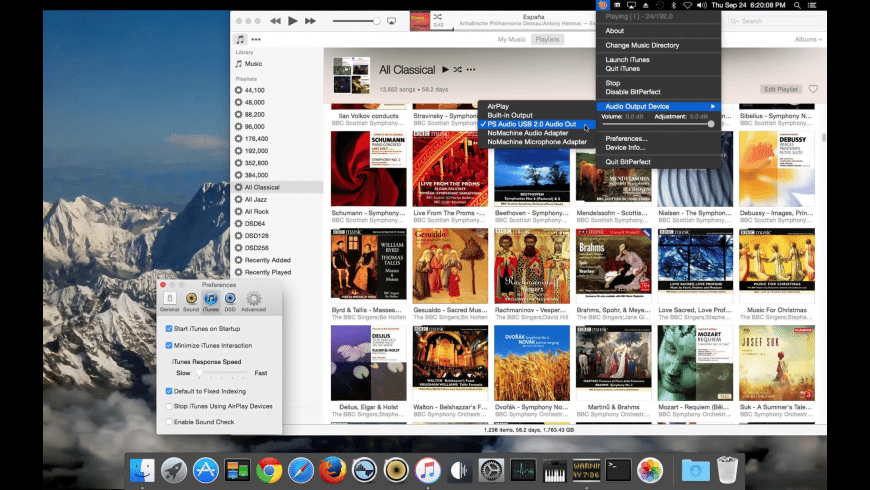Expand the Audio Output Device submenu

(656, 106)
